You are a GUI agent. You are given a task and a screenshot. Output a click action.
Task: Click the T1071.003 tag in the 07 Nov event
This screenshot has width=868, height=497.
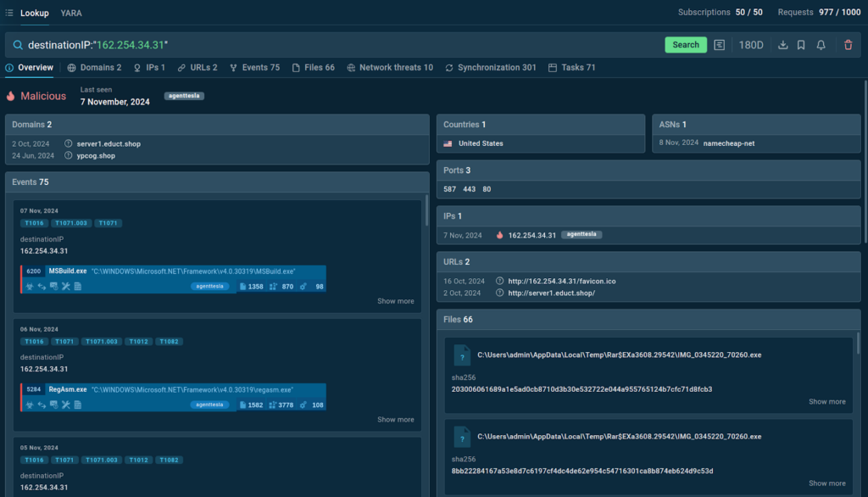pos(71,223)
